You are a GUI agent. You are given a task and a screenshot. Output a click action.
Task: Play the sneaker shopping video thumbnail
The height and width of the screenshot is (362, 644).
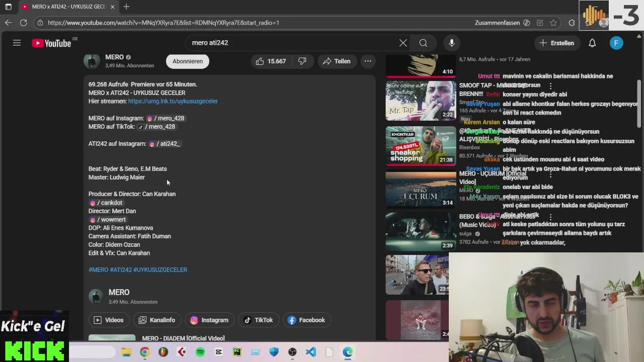coord(421,146)
